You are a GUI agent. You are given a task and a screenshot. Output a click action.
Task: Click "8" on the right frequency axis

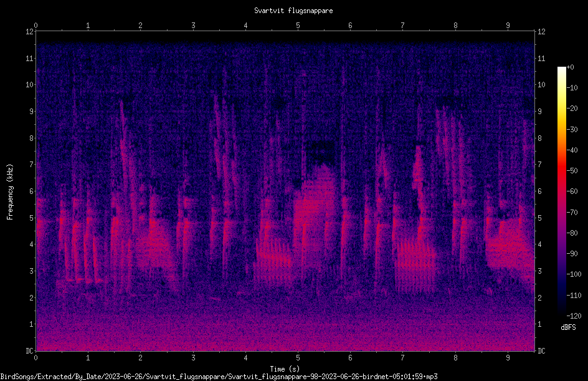[x=539, y=138]
